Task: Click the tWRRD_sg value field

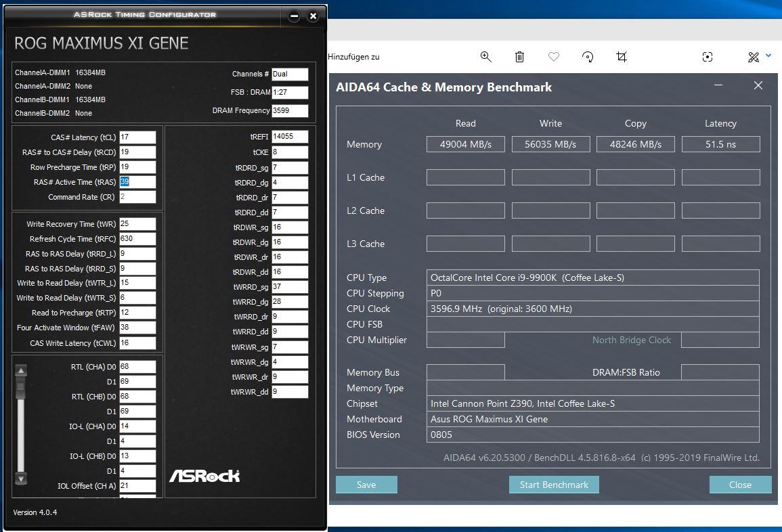Action: (x=290, y=287)
